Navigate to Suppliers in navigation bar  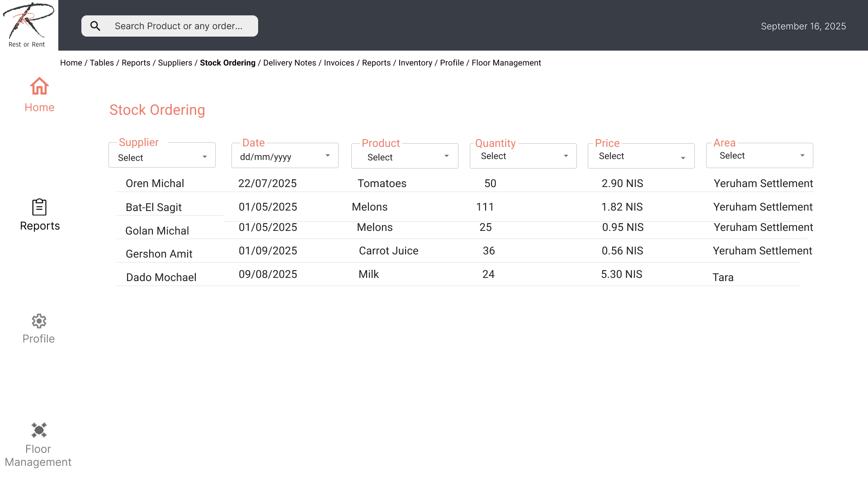click(175, 63)
